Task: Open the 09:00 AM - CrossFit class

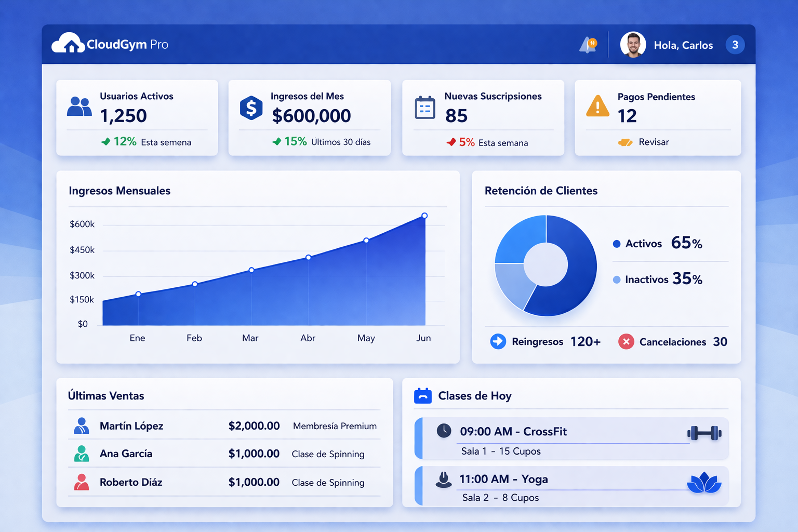Action: [571, 438]
